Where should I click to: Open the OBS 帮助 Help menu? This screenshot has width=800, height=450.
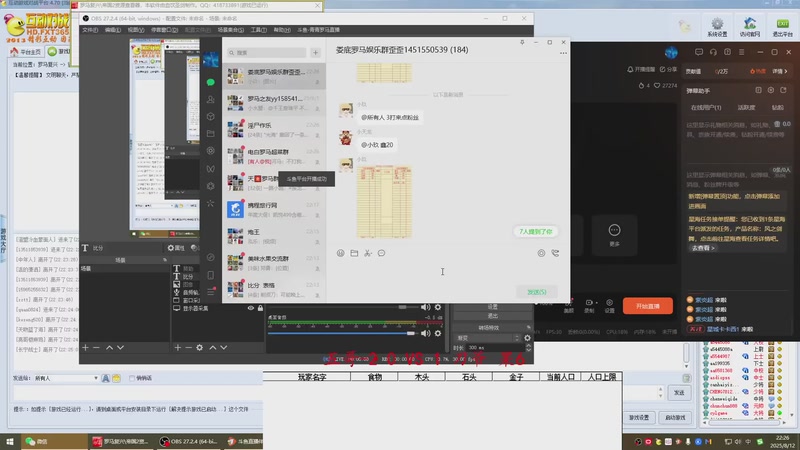coord(282,30)
